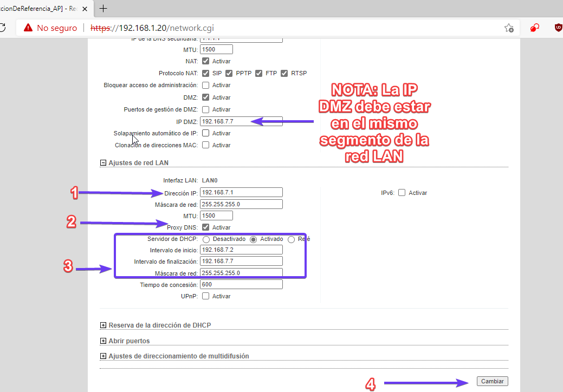Expand 'Ajustes de direccionamiento de multidifusión' section

click(x=103, y=356)
